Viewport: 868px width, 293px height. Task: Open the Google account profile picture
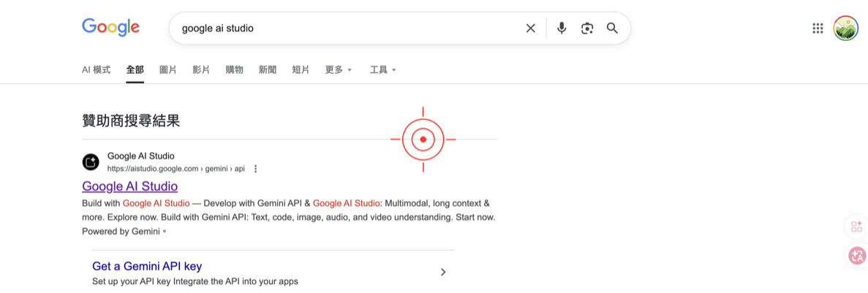(x=845, y=28)
